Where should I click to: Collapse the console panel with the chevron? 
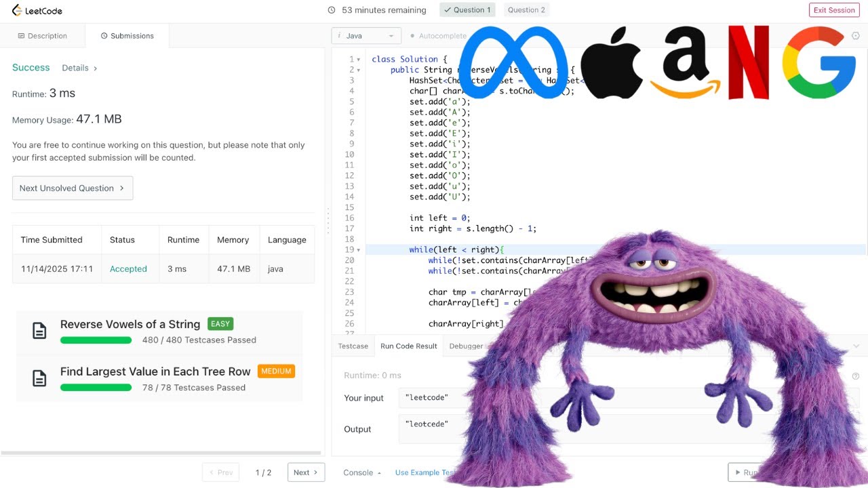point(855,346)
